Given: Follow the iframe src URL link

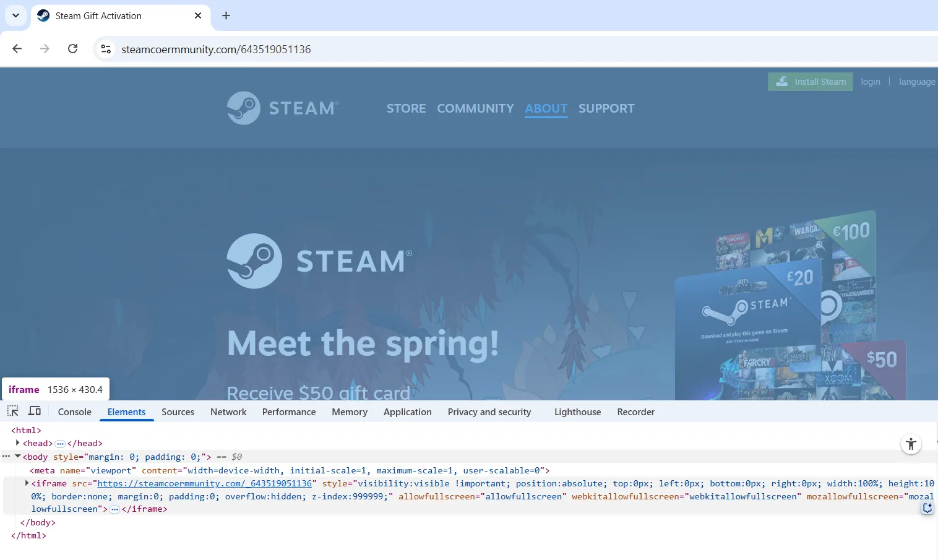Looking at the screenshot, I should (205, 483).
